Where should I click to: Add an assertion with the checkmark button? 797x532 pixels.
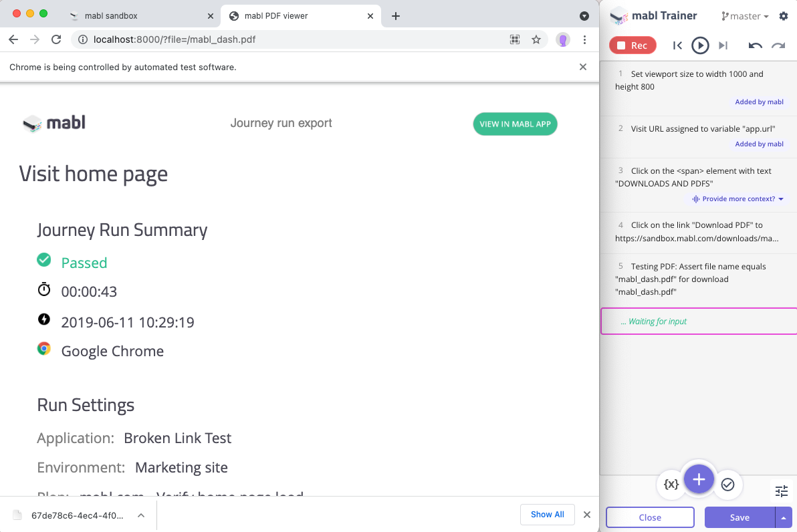727,485
